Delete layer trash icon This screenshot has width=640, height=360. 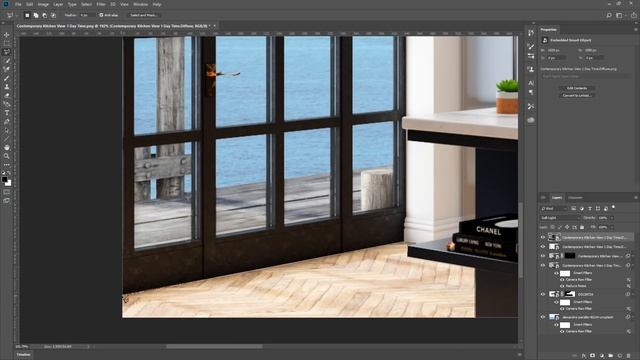(629, 356)
